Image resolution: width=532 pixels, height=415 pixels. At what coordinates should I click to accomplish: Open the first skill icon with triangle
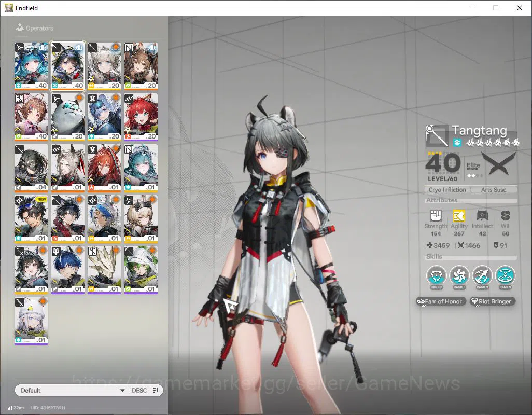click(436, 275)
